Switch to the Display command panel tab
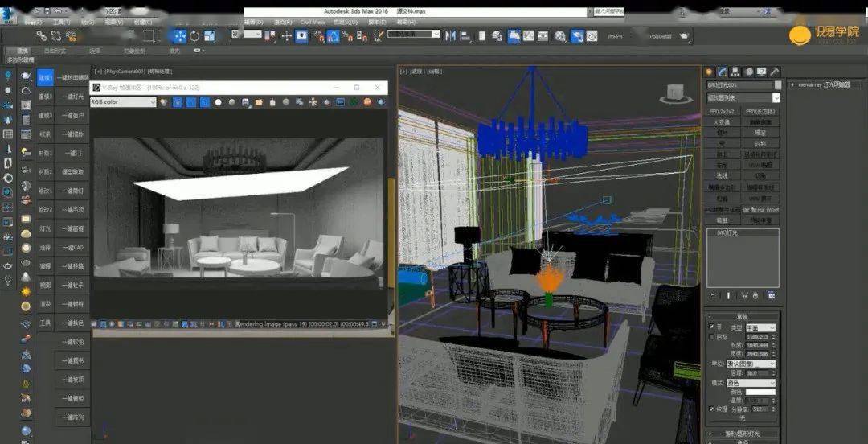The image size is (868, 444). click(x=762, y=72)
